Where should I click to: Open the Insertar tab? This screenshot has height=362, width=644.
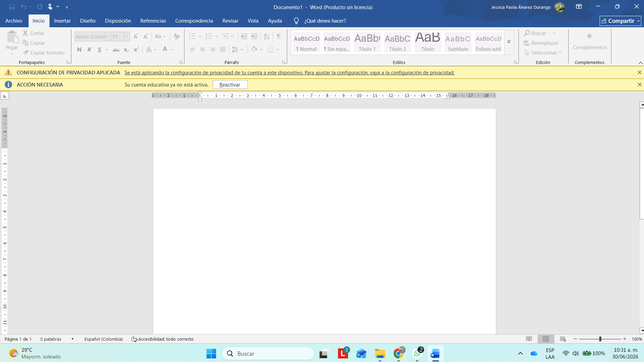click(62, 21)
